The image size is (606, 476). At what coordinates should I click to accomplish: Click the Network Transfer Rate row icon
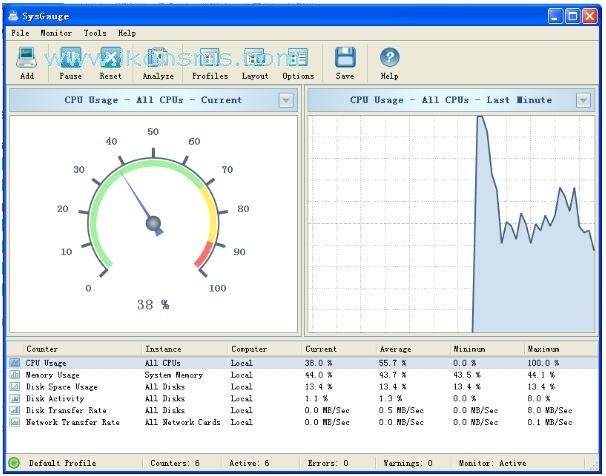coord(15,422)
